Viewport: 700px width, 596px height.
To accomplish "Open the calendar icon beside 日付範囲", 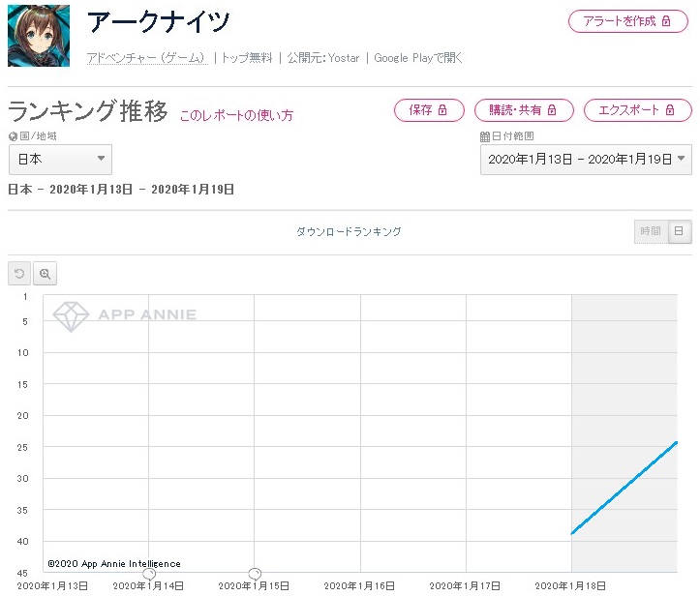I will (485, 136).
